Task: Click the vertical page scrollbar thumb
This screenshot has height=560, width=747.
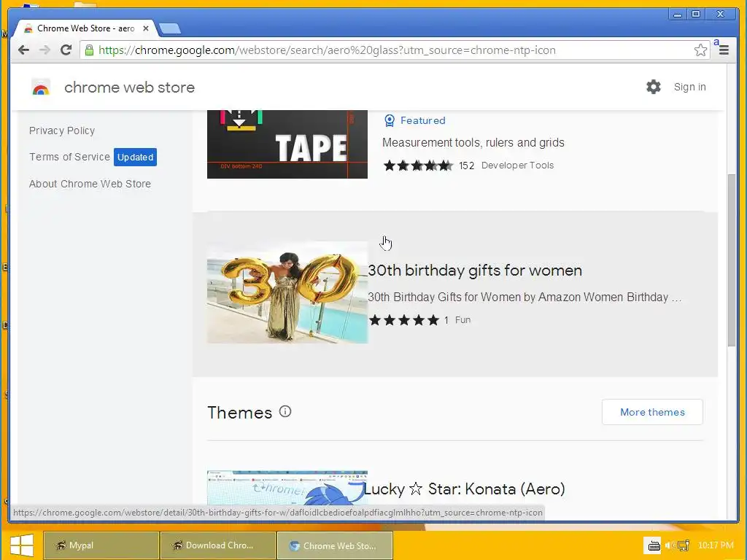Action: tap(731, 260)
